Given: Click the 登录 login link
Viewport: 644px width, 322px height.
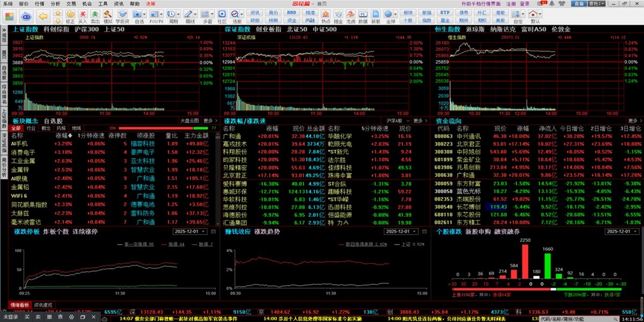Looking at the screenshot, I should point(524,3).
